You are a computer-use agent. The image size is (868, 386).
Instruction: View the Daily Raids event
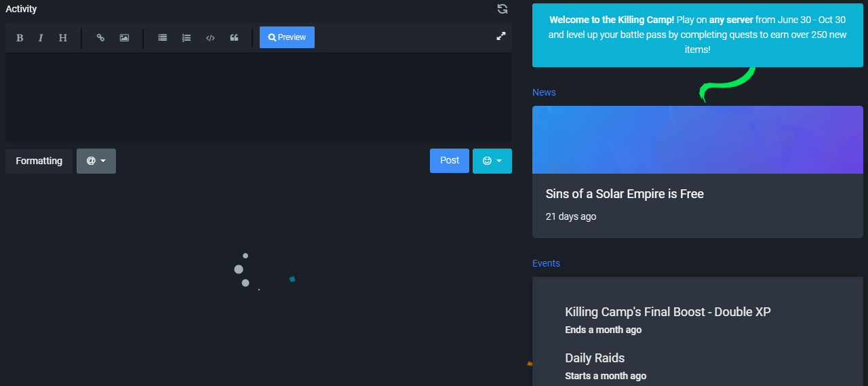point(595,358)
